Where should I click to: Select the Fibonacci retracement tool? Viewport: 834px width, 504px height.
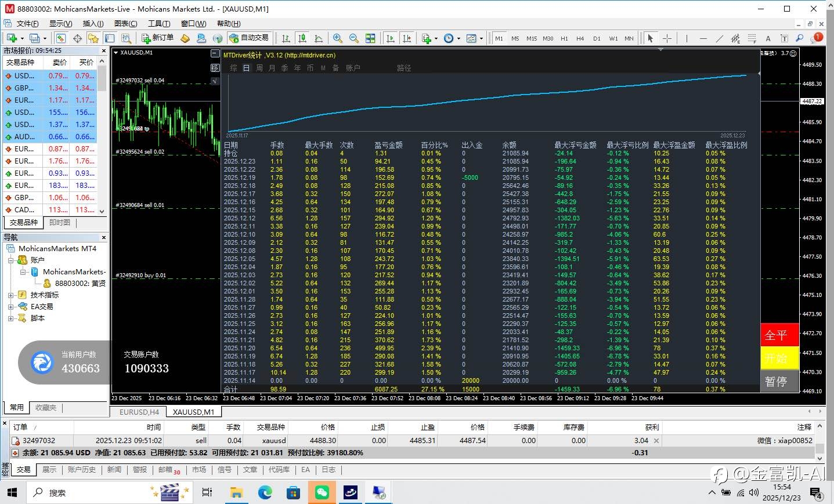(752, 38)
